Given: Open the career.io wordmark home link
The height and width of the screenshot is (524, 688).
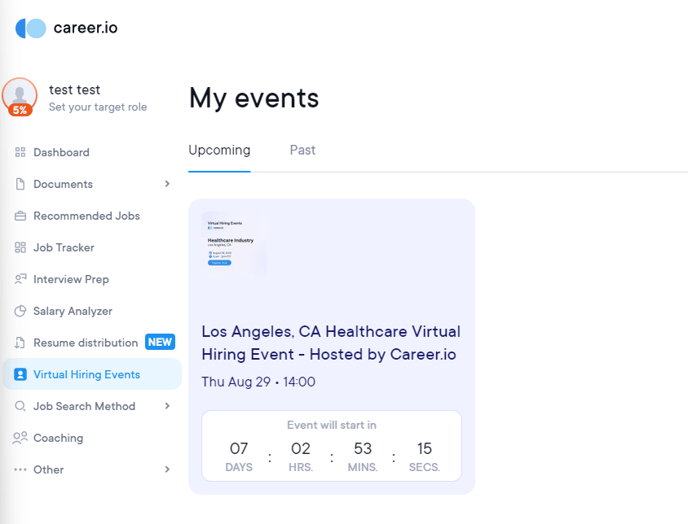Looking at the screenshot, I should [86, 28].
